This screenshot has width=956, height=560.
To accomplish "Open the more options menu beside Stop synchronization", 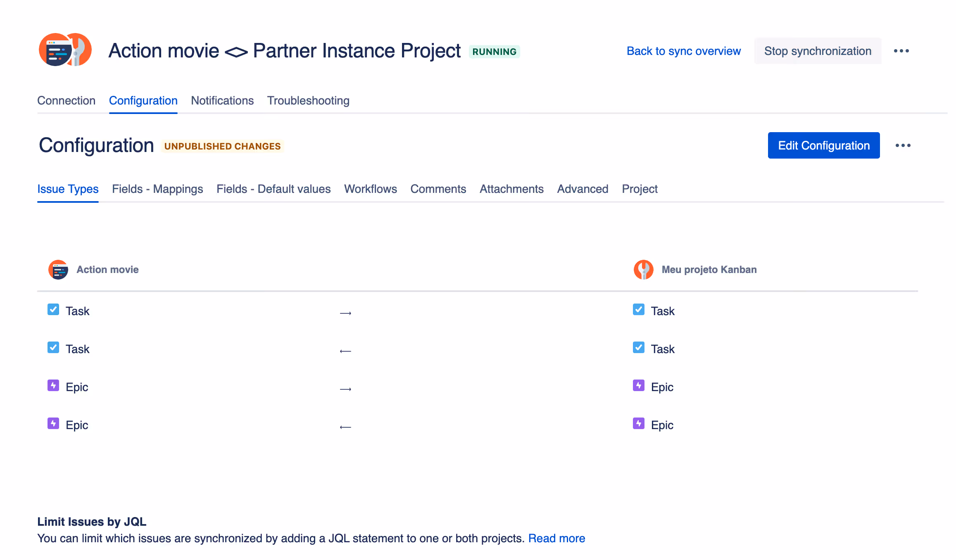I will [x=901, y=51].
